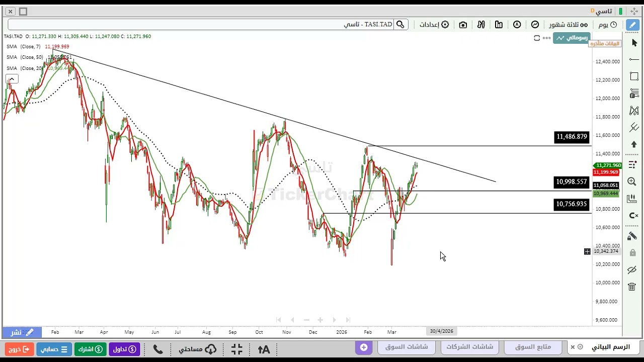
Task: Switch to Market Follower tab
Action: 533,347
